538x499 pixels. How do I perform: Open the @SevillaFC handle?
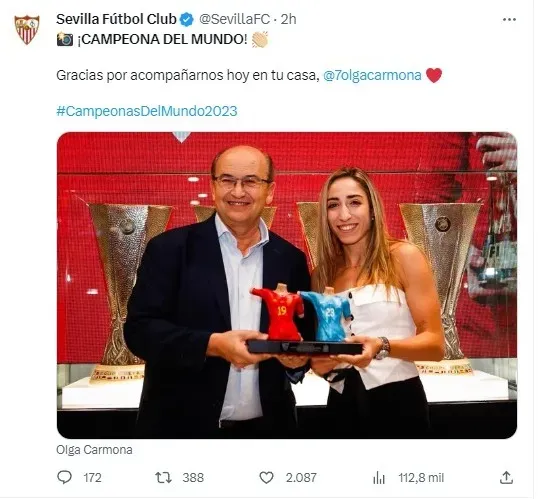point(235,19)
